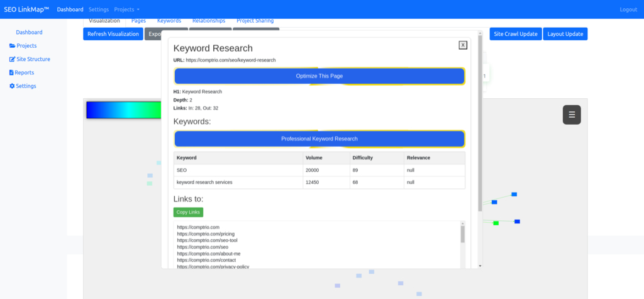Click the Volume column header
This screenshot has height=299, width=644.
(x=326, y=158)
